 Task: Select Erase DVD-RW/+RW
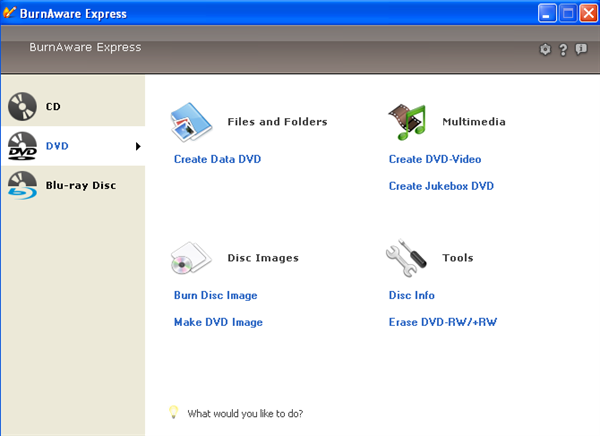tap(440, 322)
